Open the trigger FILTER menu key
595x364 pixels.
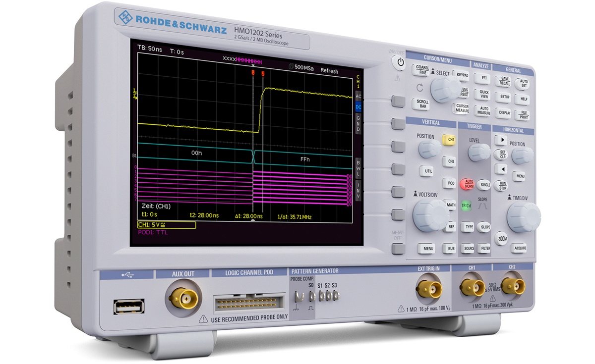[484, 249]
